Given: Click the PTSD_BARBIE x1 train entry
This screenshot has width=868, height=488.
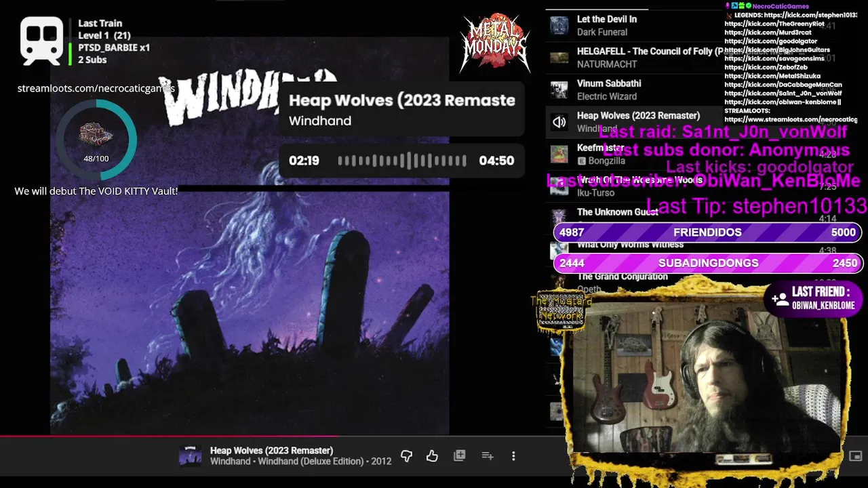Looking at the screenshot, I should coord(114,48).
